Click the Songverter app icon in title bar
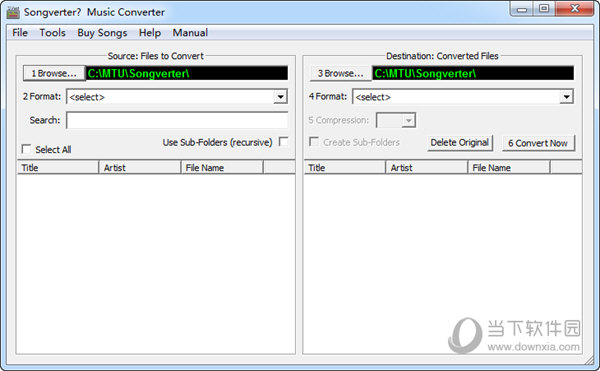 tap(13, 12)
